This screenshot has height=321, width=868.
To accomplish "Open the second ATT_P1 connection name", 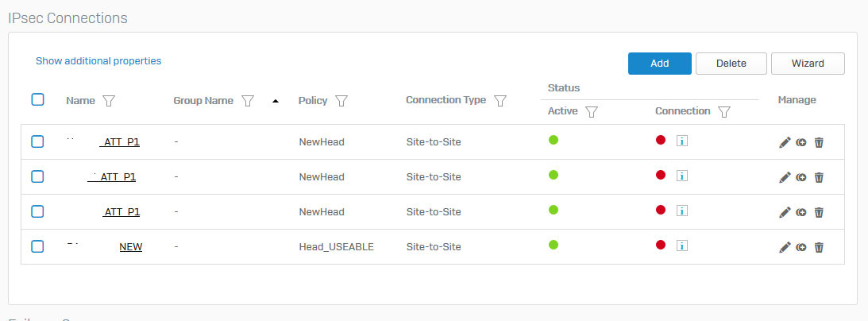I will [x=112, y=178].
